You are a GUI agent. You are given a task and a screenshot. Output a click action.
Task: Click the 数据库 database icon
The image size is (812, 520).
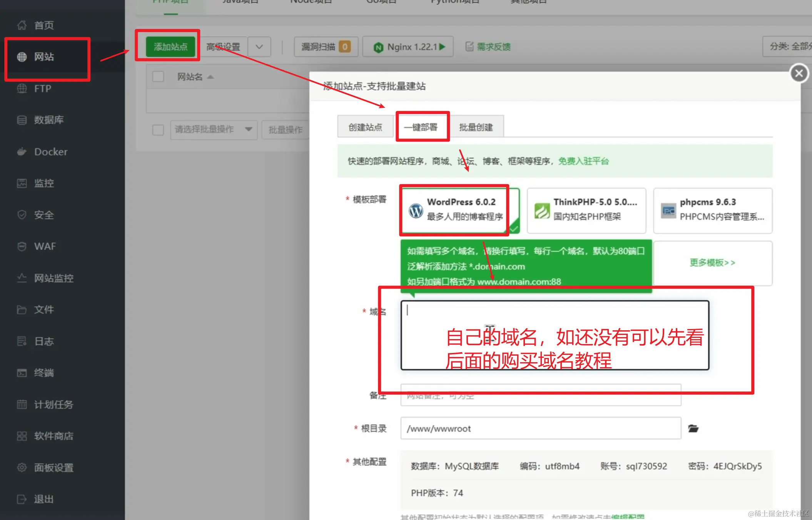click(x=22, y=120)
